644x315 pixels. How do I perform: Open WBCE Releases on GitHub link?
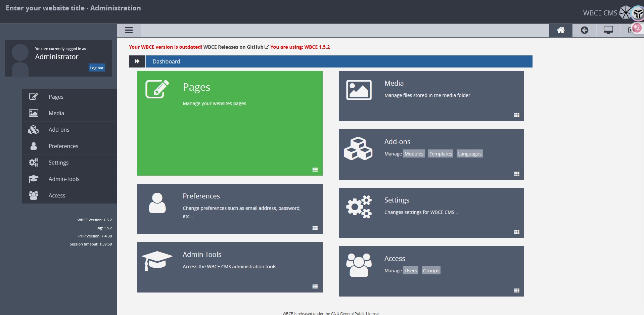[234, 47]
